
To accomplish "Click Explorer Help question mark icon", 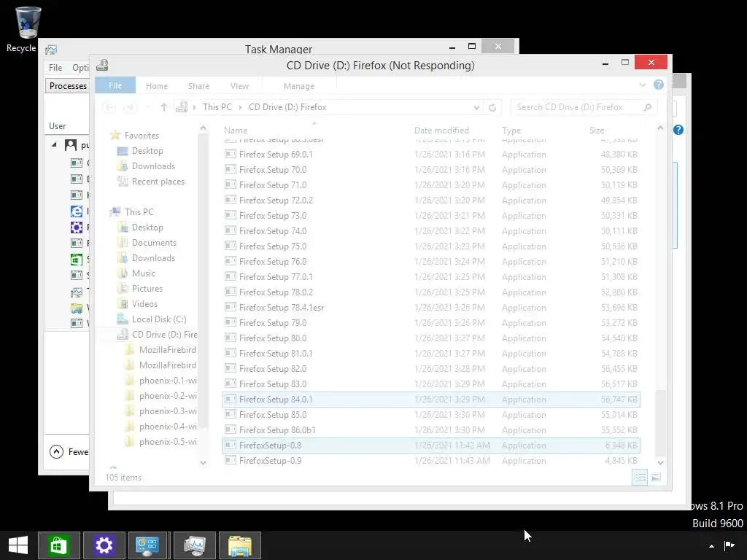I will pos(659,85).
